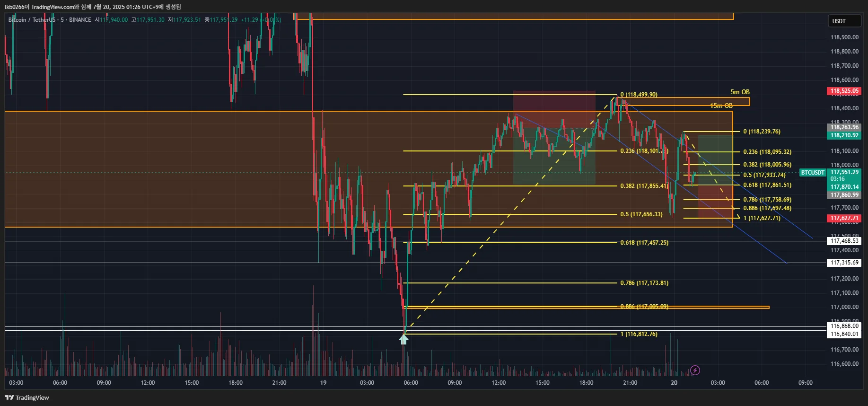This screenshot has width=868, height=406.
Task: Click the TradingView logo
Action: [27, 397]
